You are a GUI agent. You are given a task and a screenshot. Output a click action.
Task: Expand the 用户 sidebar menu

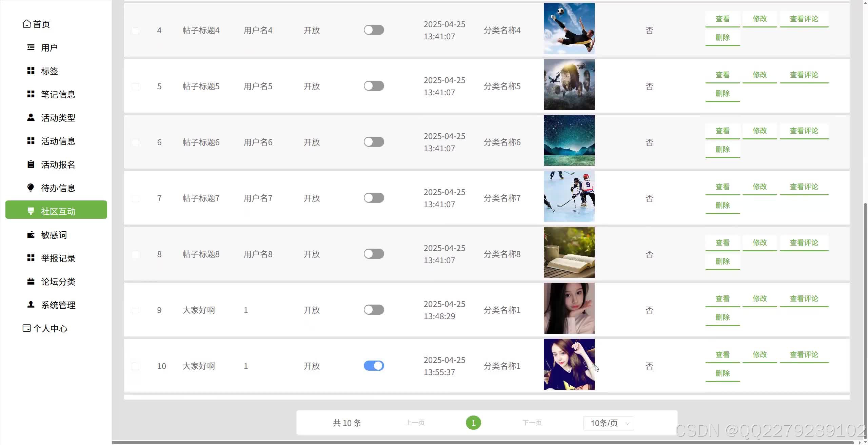coord(49,47)
